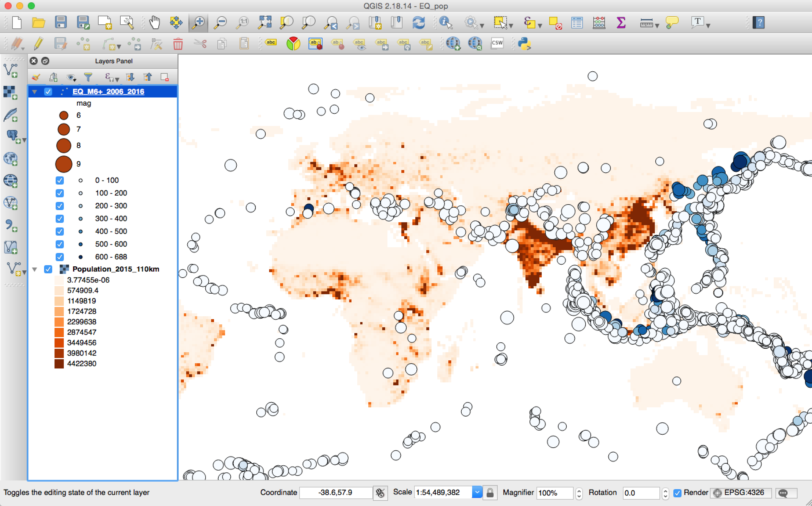
Task: Click the Refresh map icon
Action: [418, 23]
